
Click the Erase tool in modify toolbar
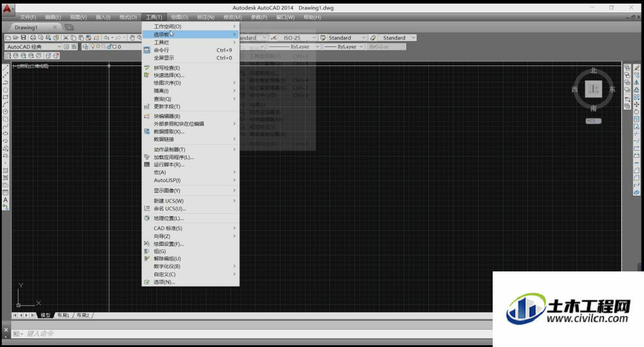pyautogui.click(x=637, y=68)
